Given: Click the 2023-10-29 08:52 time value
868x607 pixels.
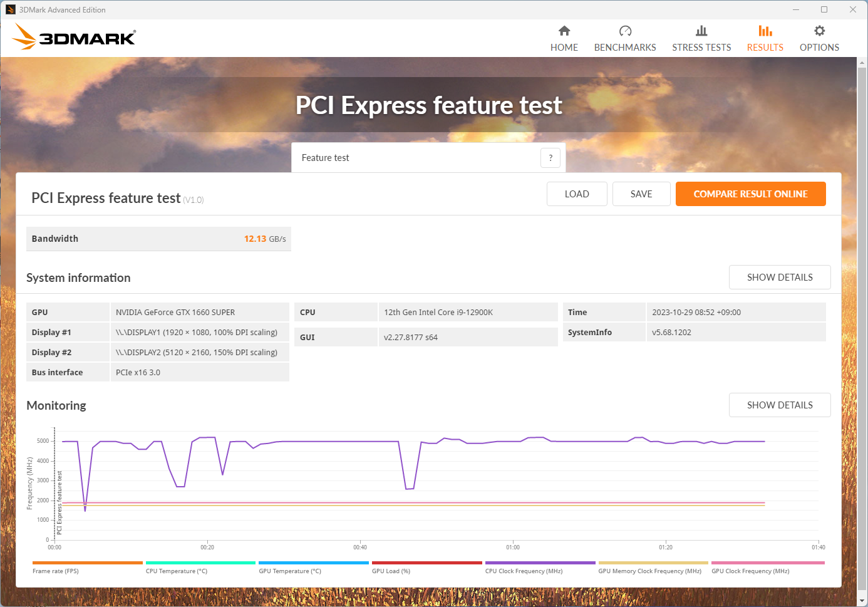Looking at the screenshot, I should click(696, 312).
